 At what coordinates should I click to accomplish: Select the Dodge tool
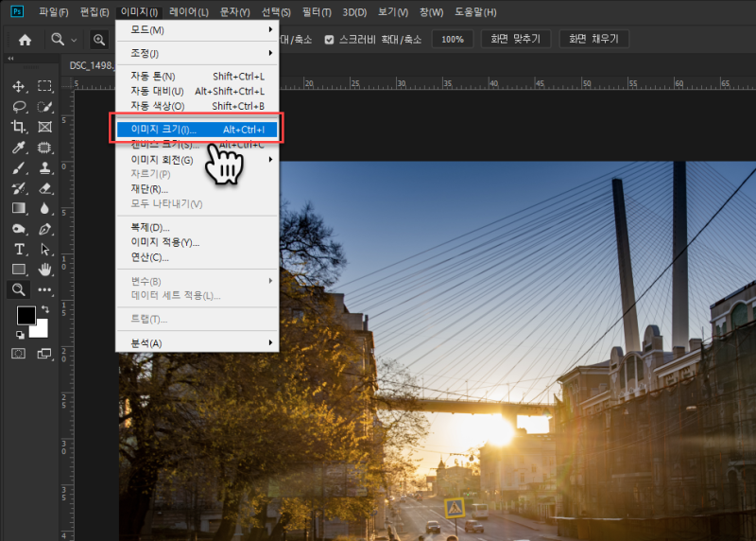(x=18, y=229)
